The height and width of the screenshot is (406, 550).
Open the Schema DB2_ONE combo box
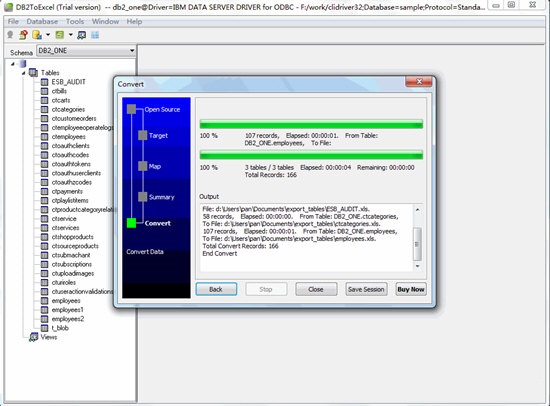click(x=86, y=51)
